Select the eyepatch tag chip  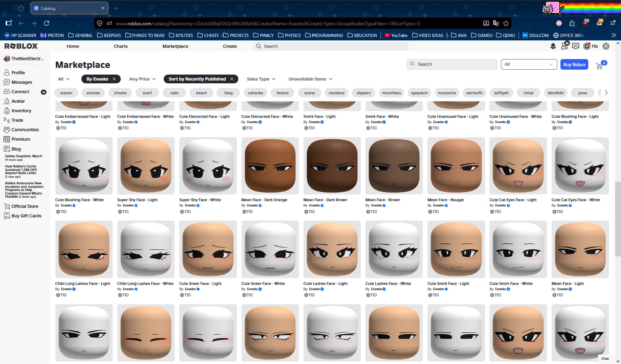419,93
